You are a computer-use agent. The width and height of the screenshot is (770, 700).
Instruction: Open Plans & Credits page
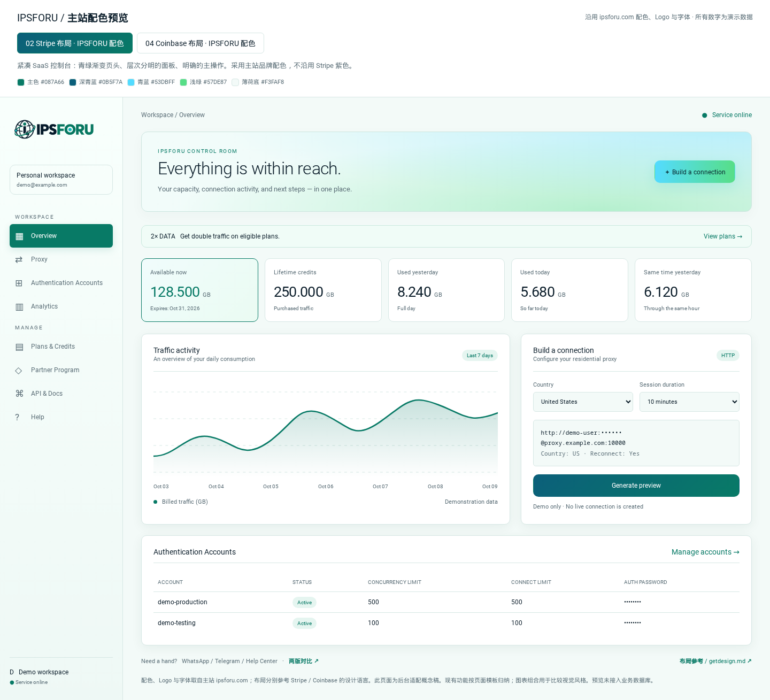(61, 347)
